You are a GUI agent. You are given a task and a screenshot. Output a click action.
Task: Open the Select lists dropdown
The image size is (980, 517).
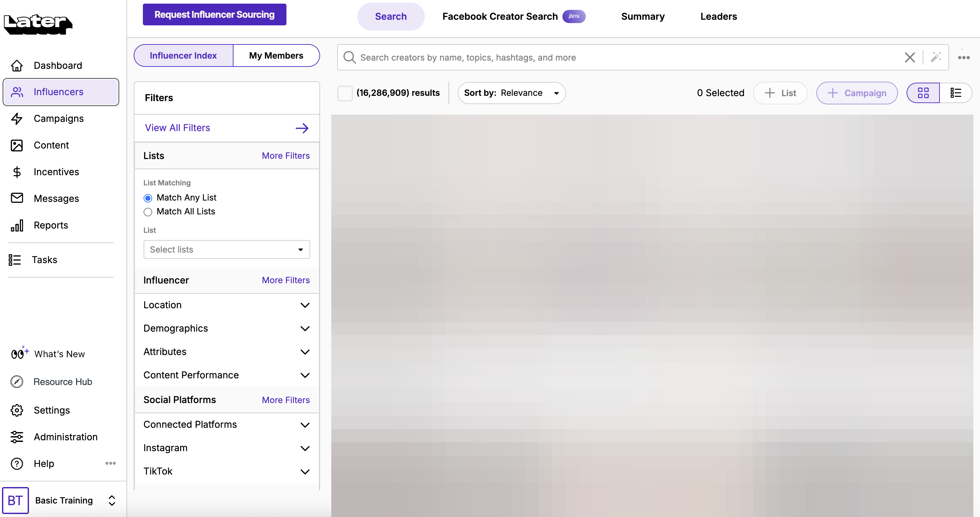click(227, 250)
